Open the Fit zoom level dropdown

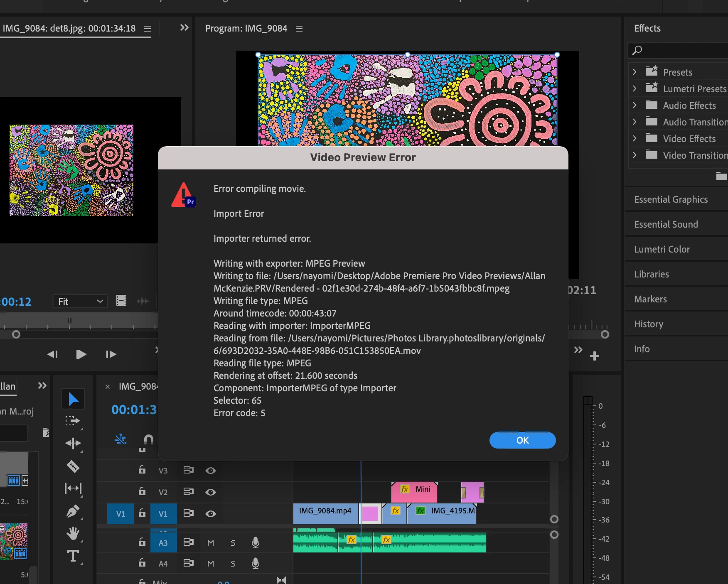click(80, 301)
